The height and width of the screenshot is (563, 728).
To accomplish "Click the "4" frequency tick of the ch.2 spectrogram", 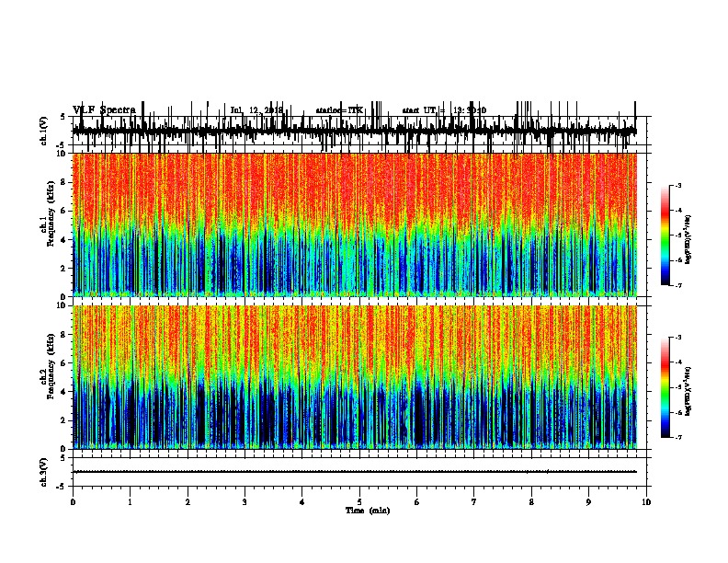I will point(63,392).
